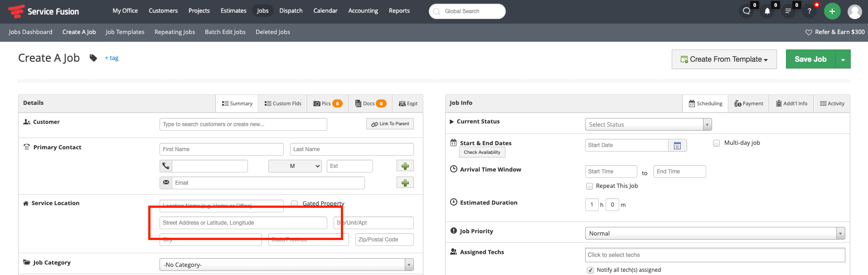Image resolution: width=868 pixels, height=275 pixels.
Task: Open the Start Date calendar picker icon
Action: (x=677, y=146)
